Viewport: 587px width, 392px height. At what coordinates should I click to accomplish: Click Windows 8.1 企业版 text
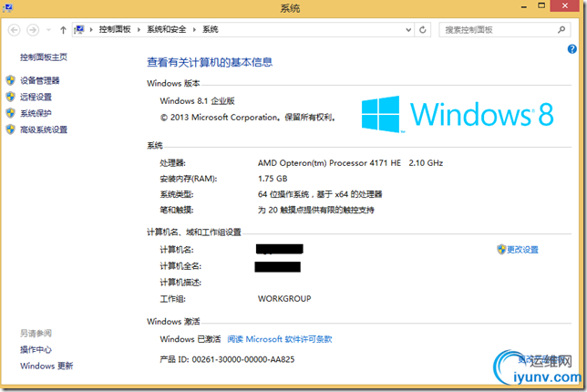[x=197, y=101]
